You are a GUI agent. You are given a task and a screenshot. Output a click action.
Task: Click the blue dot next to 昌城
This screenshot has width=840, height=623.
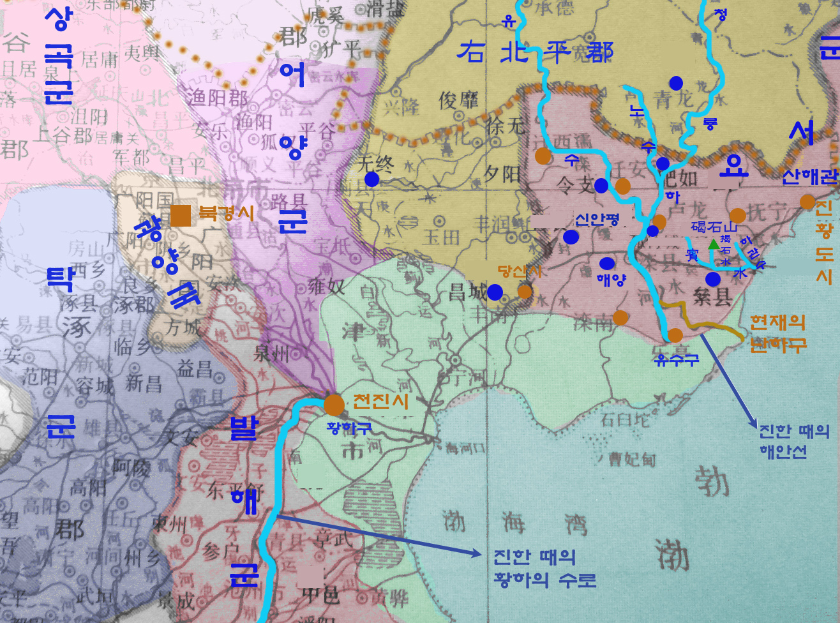[495, 292]
